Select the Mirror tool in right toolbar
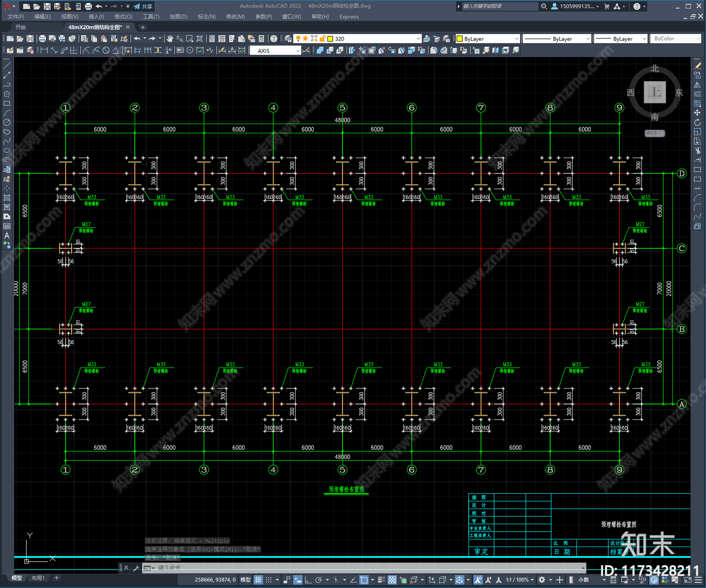 (697, 85)
